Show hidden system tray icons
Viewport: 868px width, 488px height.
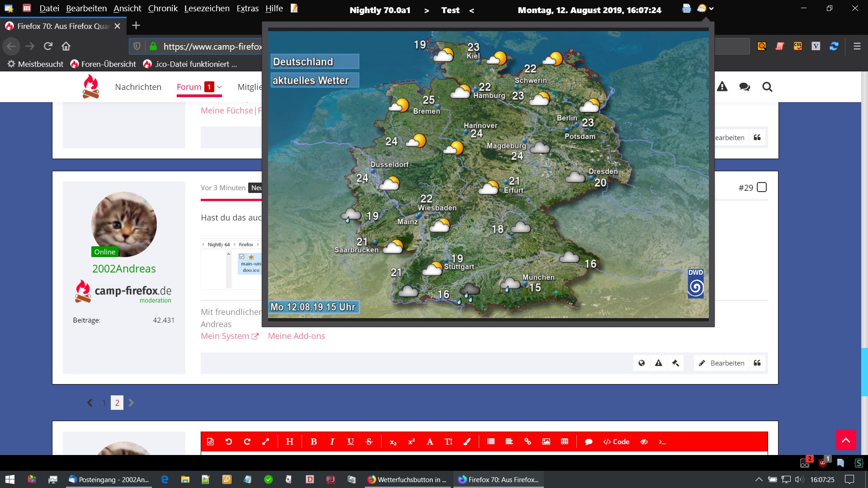coord(759,479)
